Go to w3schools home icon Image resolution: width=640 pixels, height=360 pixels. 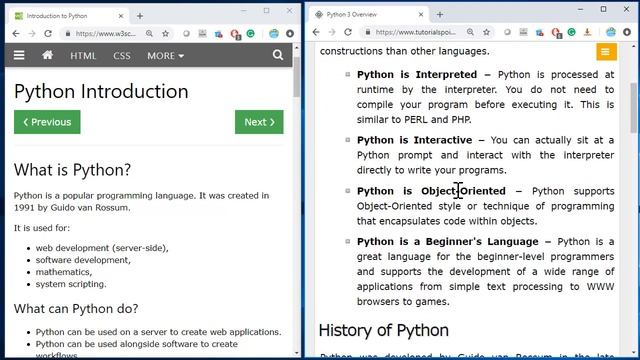pyautogui.click(x=47, y=55)
